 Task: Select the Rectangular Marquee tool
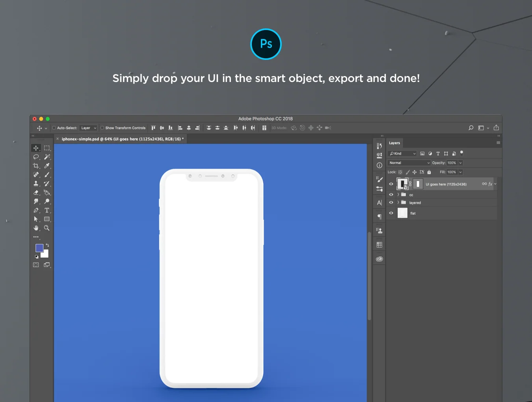tap(47, 148)
